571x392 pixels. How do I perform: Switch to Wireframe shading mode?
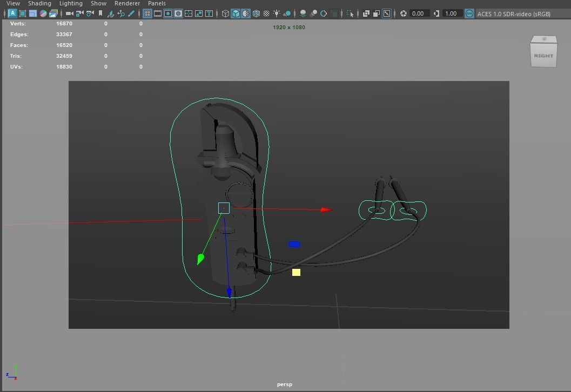(x=225, y=13)
